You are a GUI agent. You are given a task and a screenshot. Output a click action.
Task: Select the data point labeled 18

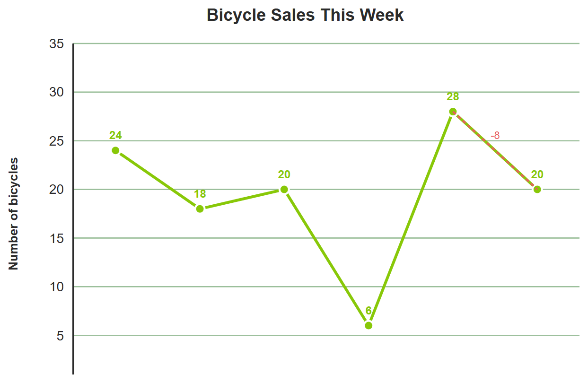click(x=200, y=209)
